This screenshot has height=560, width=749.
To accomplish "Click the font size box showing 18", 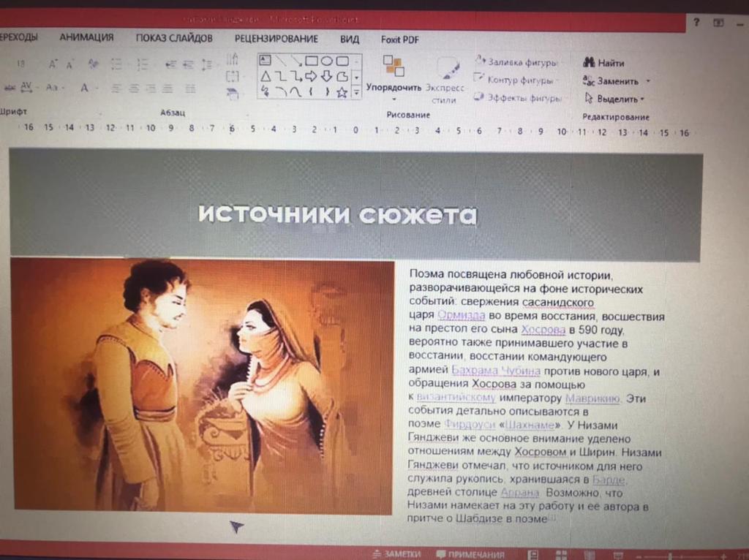I will [21, 64].
